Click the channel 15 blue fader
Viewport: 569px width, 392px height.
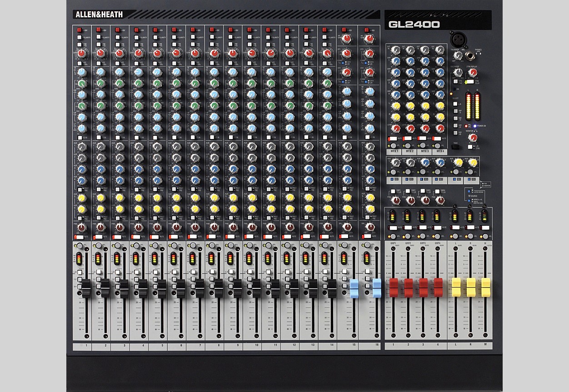point(354,288)
